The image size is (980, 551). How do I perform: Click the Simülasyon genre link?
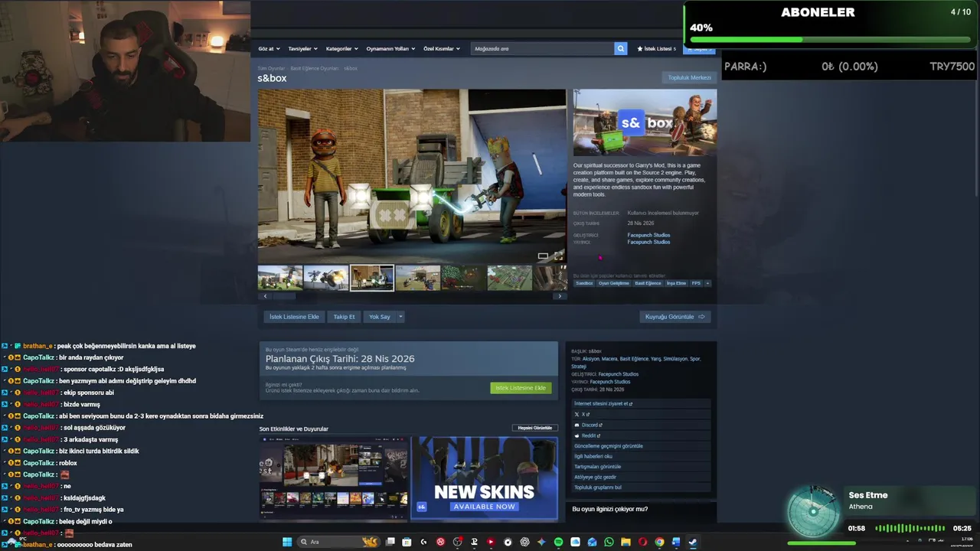point(675,359)
